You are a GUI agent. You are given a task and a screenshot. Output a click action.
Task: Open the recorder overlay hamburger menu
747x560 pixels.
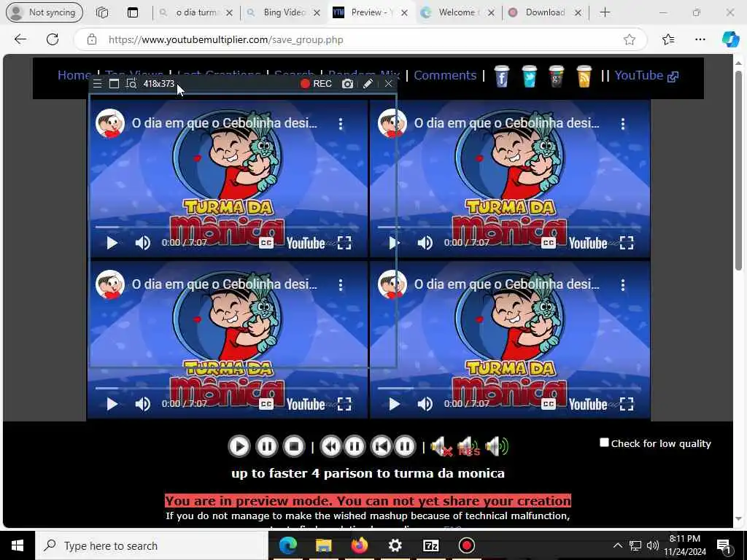tap(98, 84)
